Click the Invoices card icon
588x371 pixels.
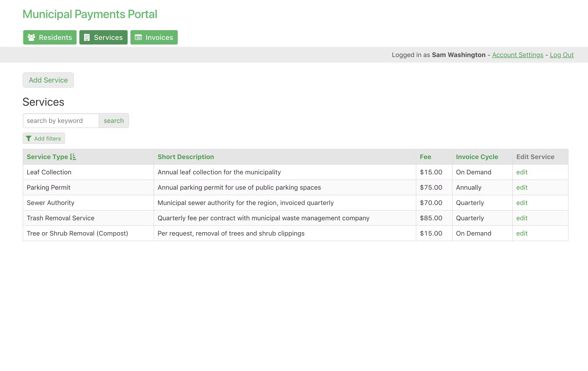(x=138, y=37)
